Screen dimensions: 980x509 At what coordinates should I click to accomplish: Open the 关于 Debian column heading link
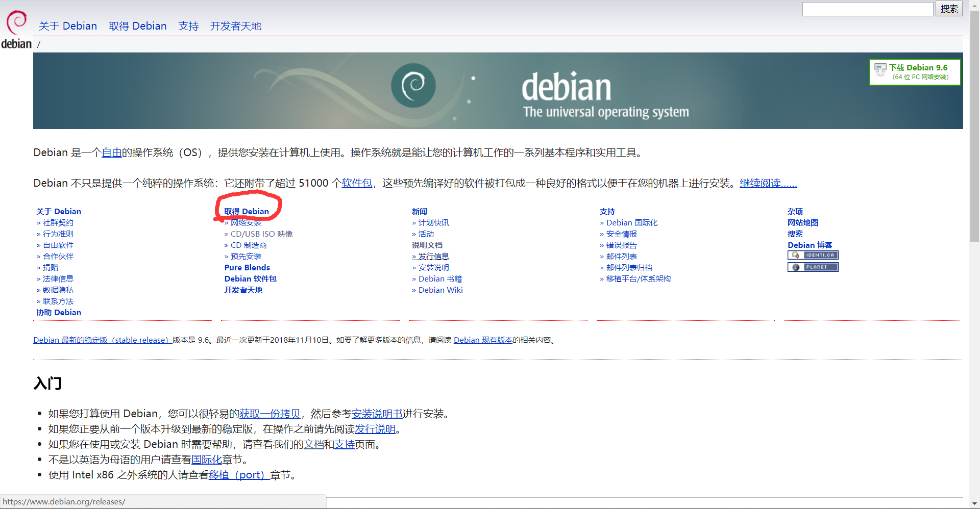click(x=59, y=211)
